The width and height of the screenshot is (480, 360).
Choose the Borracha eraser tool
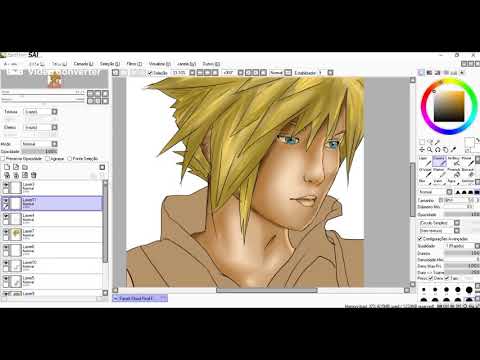tap(468, 173)
